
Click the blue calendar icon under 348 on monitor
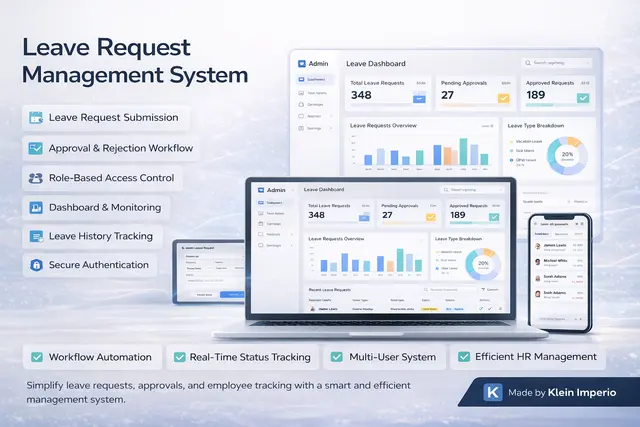419,98
